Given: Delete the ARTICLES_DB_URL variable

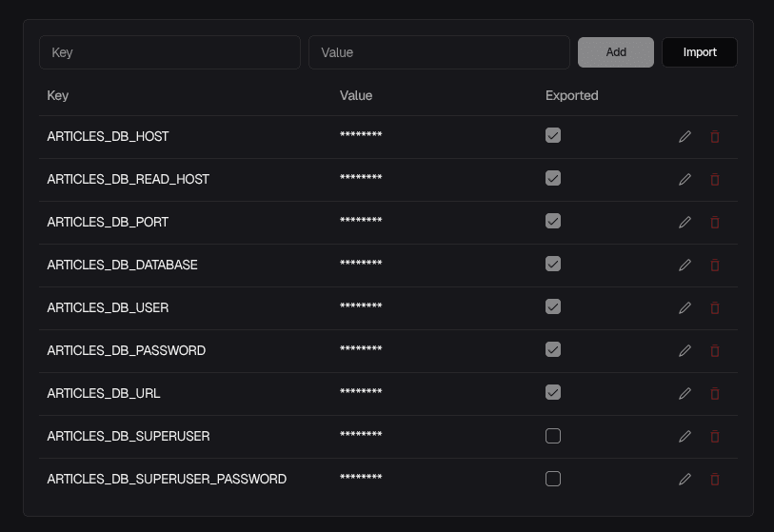Looking at the screenshot, I should point(715,394).
